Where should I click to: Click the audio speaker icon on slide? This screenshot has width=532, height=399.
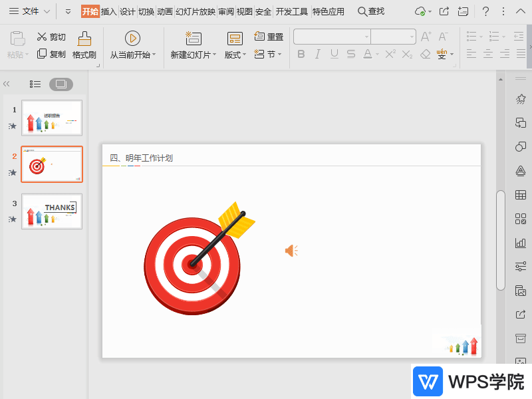click(x=291, y=251)
